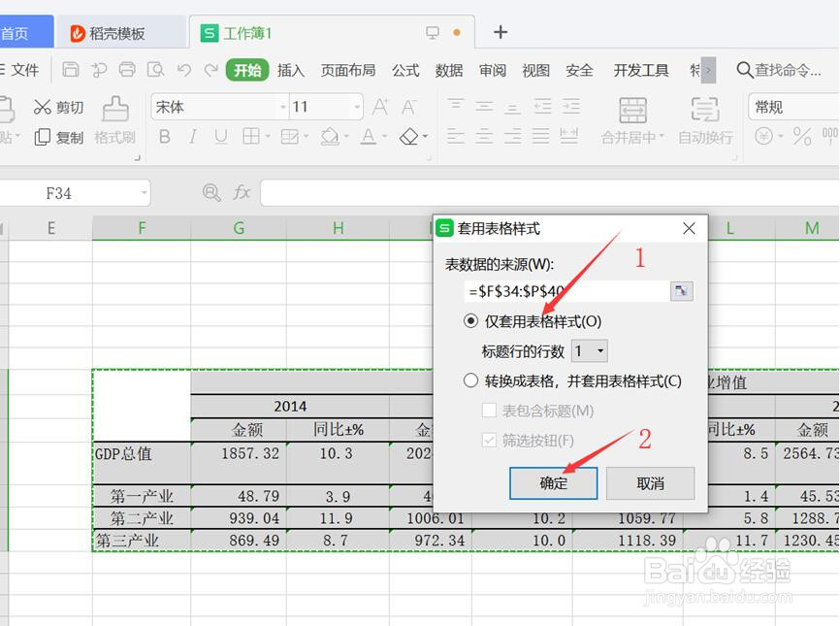840x626 pixels.
Task: Center text horizontally icon
Action: [484, 137]
